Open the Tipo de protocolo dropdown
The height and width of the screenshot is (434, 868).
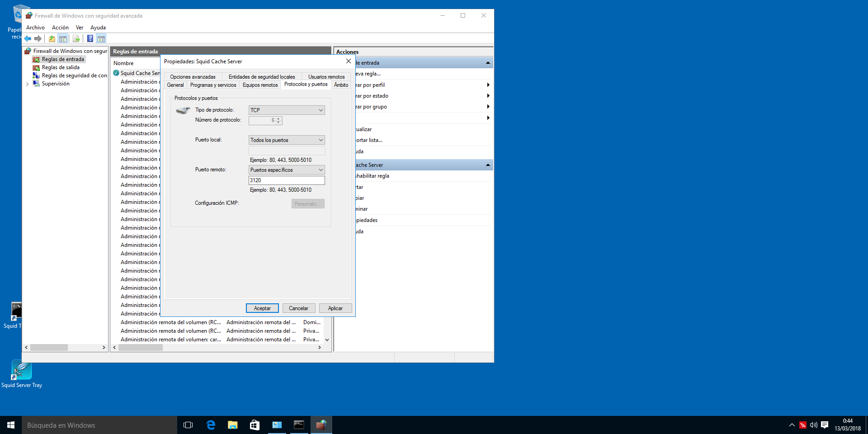pos(287,110)
